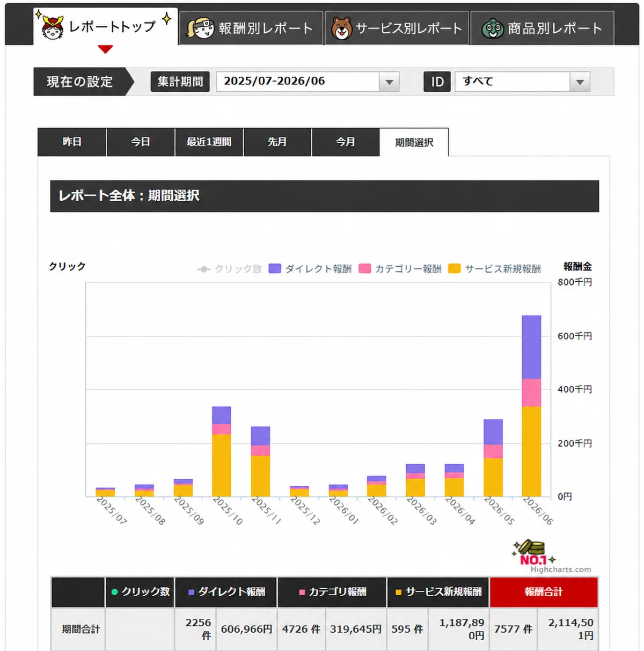Click the bear icon for サービス別レポート
Viewport: 644px width, 651px height.
[341, 28]
